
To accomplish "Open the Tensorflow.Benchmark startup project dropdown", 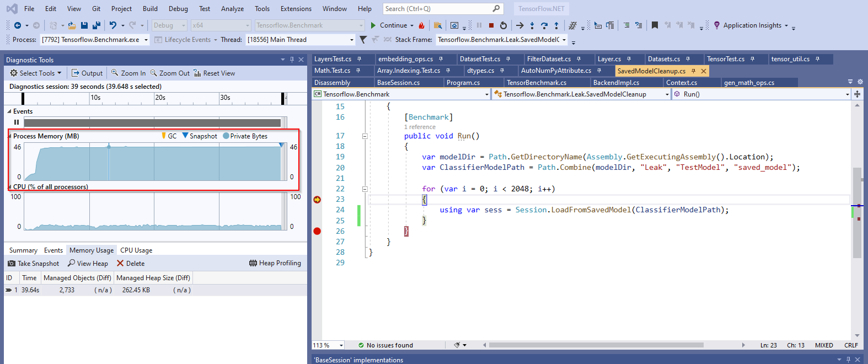I will (310, 25).
